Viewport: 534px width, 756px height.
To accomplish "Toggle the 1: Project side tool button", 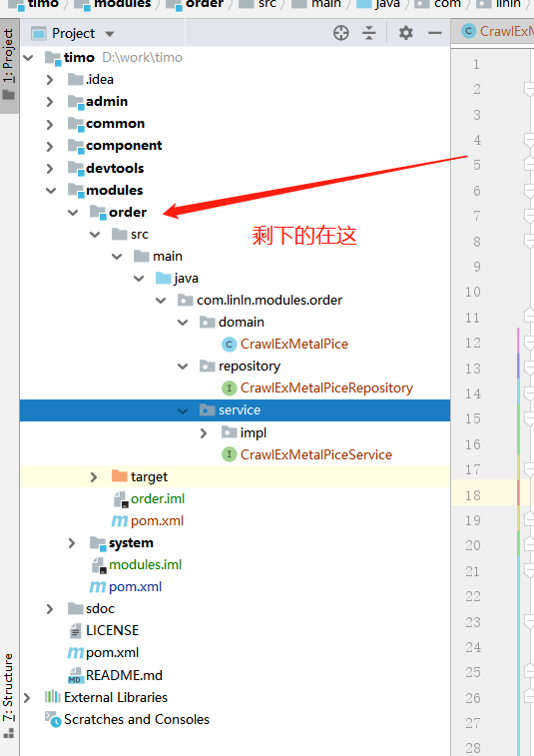I will [x=9, y=66].
